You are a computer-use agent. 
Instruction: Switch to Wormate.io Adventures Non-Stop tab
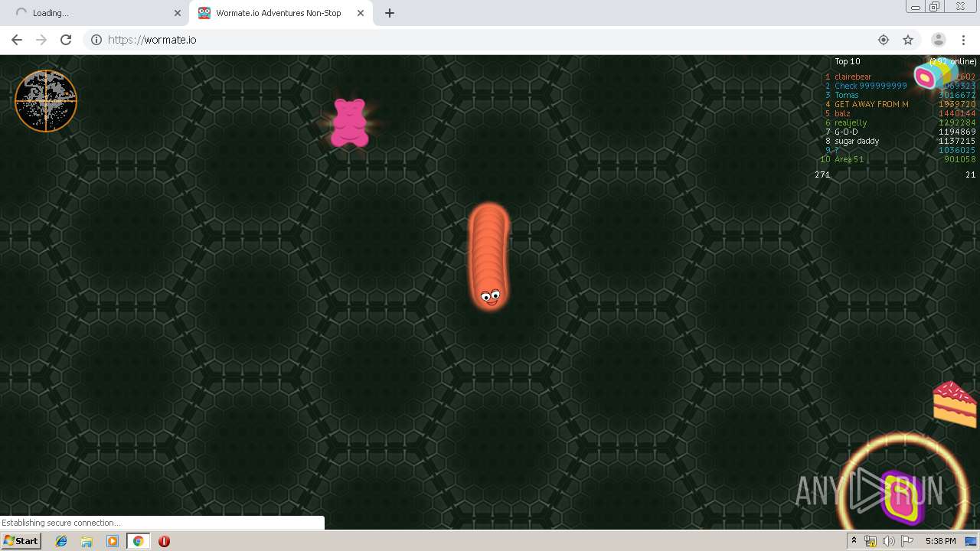(279, 13)
